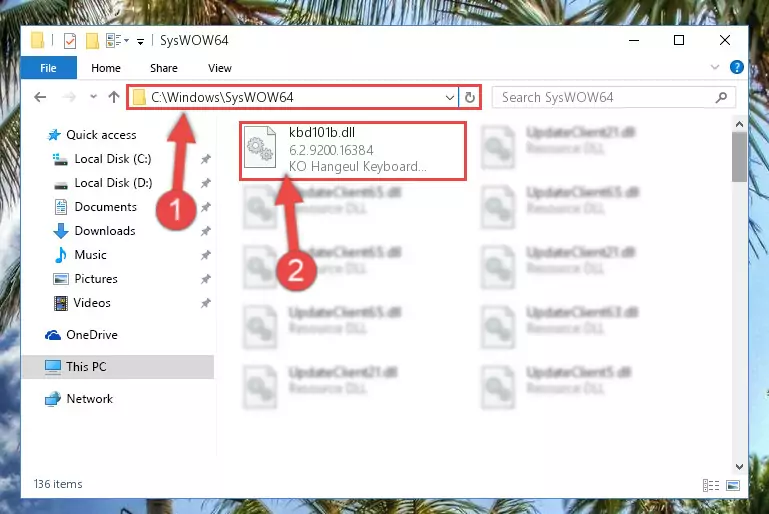Switch to Details view icon in status bar
769x514 pixels.
tap(711, 486)
